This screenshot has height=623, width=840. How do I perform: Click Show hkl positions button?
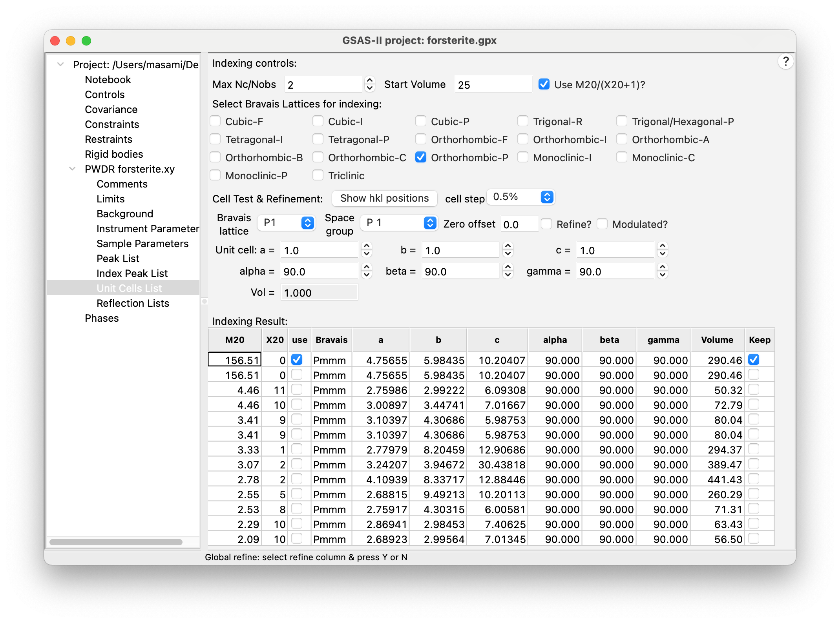(x=384, y=199)
